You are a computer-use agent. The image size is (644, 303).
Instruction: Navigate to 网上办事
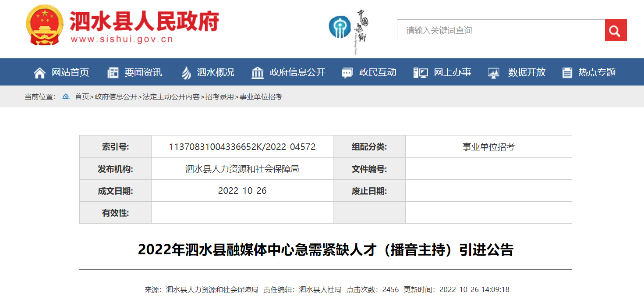(453, 72)
